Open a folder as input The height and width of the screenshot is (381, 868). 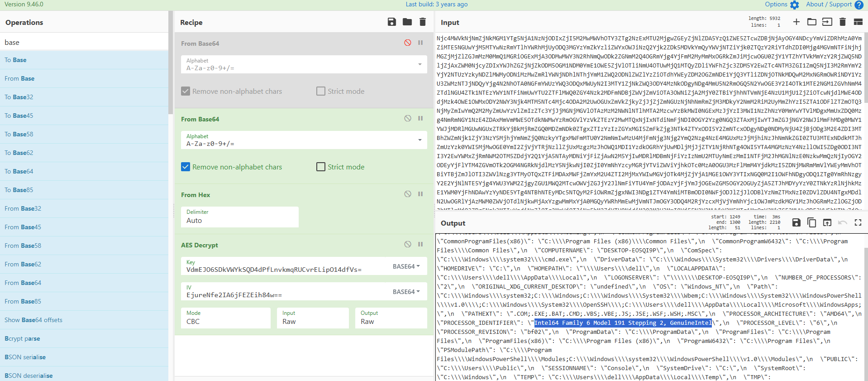click(x=812, y=22)
